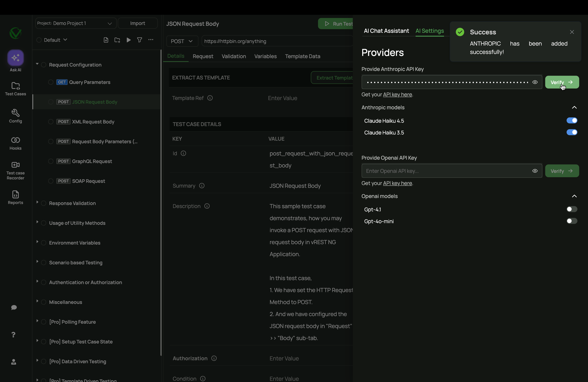
Task: Disable the Claude Haiku 4.5 model toggle
Action: point(572,121)
